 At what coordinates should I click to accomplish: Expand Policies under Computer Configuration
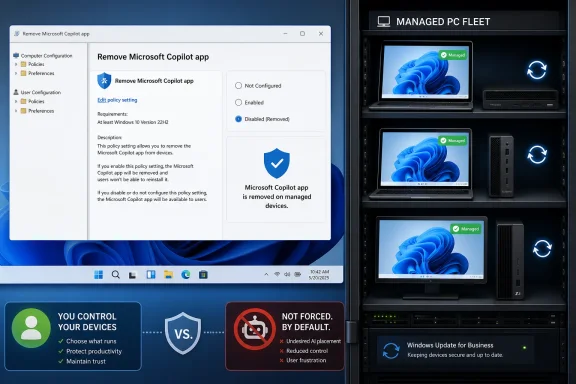click(x=16, y=64)
